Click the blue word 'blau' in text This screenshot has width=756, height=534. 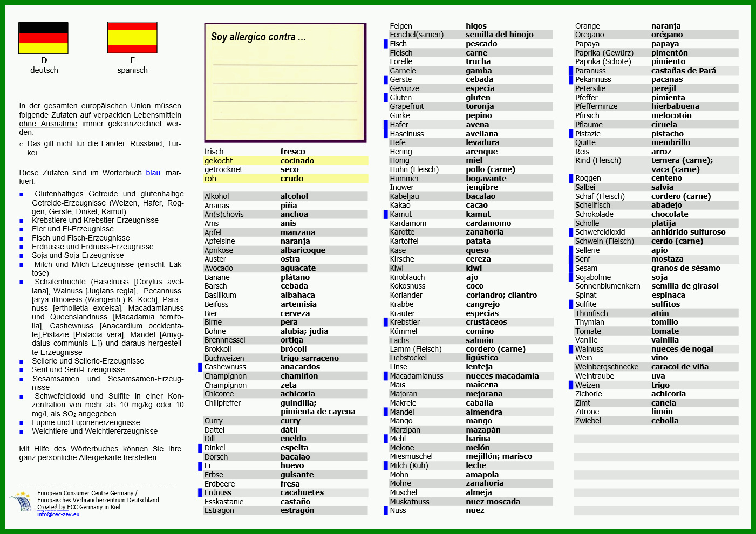point(153,173)
